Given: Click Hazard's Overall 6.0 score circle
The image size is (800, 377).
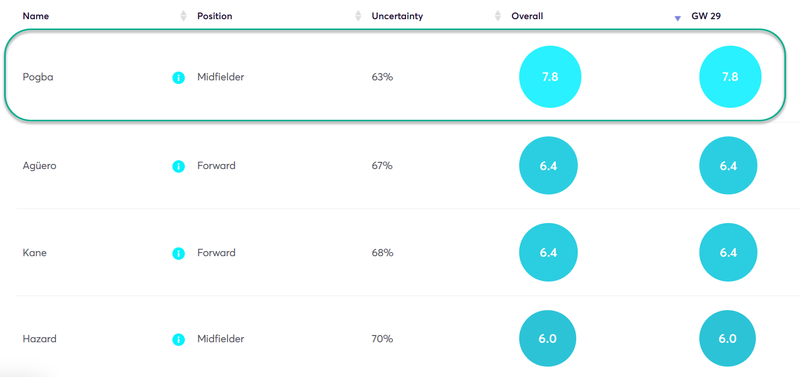Looking at the screenshot, I should (547, 339).
